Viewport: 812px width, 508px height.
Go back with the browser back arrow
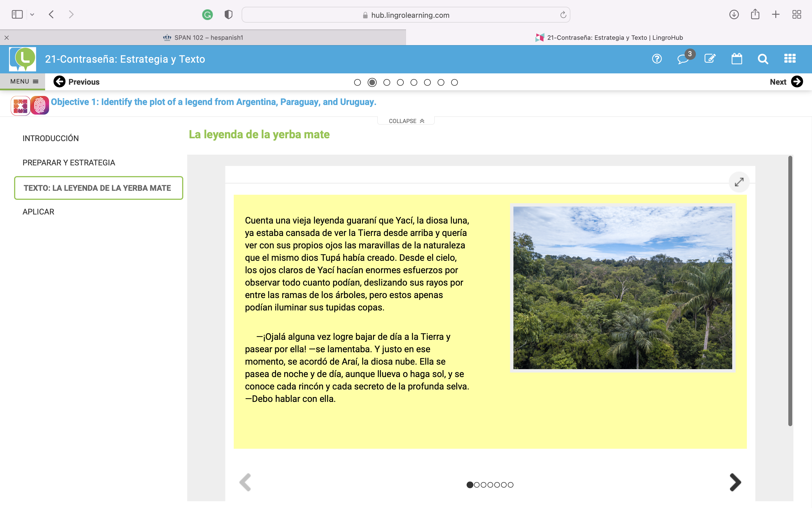coord(51,14)
